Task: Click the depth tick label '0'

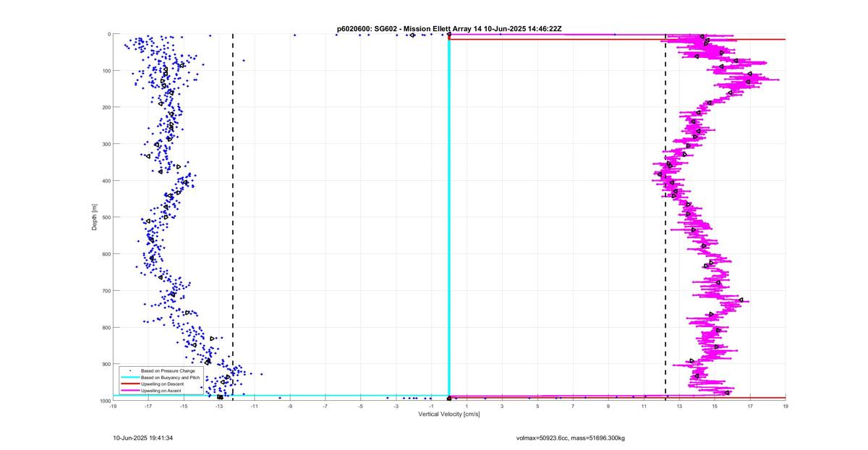Action: 109,34
